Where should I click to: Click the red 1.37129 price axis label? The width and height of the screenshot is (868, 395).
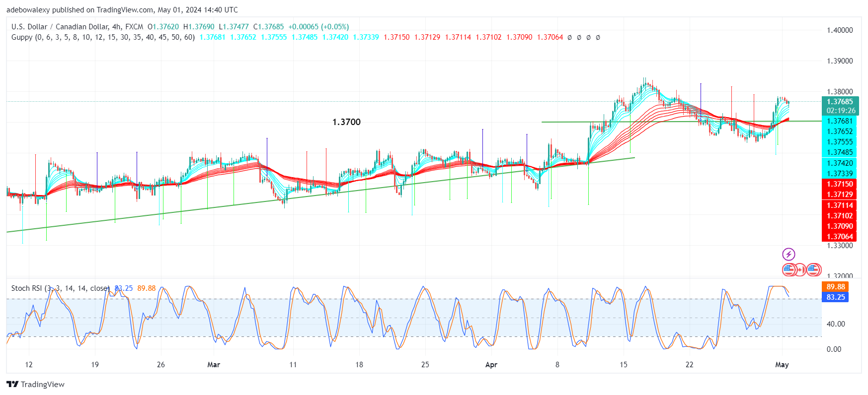(840, 195)
